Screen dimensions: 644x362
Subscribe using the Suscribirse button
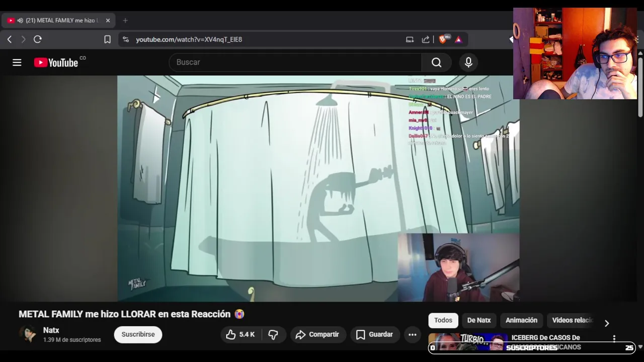click(x=138, y=334)
